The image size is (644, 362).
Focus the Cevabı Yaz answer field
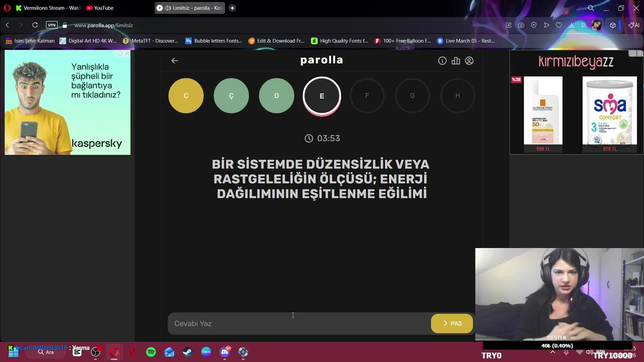(x=299, y=323)
